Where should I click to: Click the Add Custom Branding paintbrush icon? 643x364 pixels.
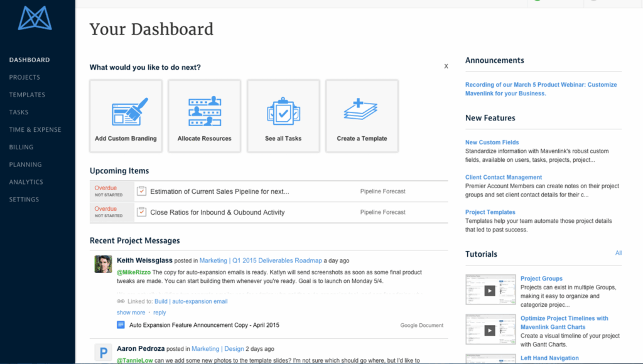(x=129, y=112)
